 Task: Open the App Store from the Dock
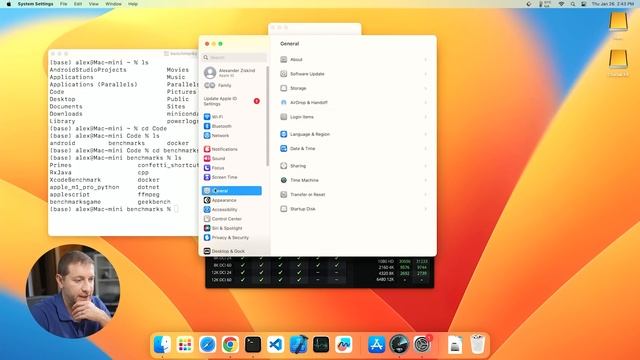pos(376,345)
